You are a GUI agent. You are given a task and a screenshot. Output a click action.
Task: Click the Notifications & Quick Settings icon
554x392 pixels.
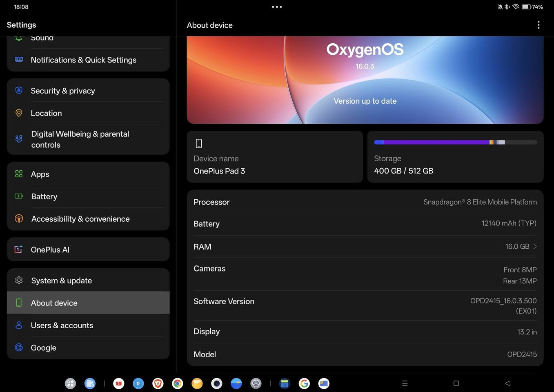pyautogui.click(x=19, y=59)
